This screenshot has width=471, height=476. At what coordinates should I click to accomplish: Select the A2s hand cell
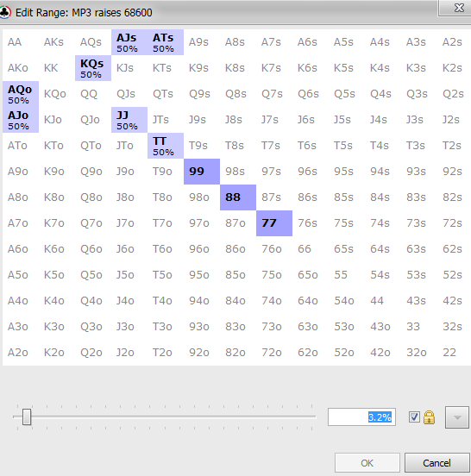tap(455, 42)
